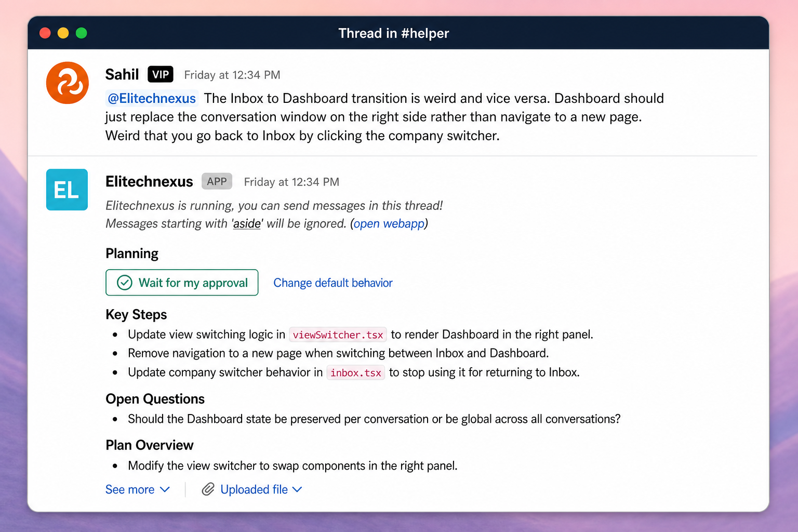Image resolution: width=798 pixels, height=532 pixels.
Task: Click the Wait for my approval button
Action: [x=182, y=283]
